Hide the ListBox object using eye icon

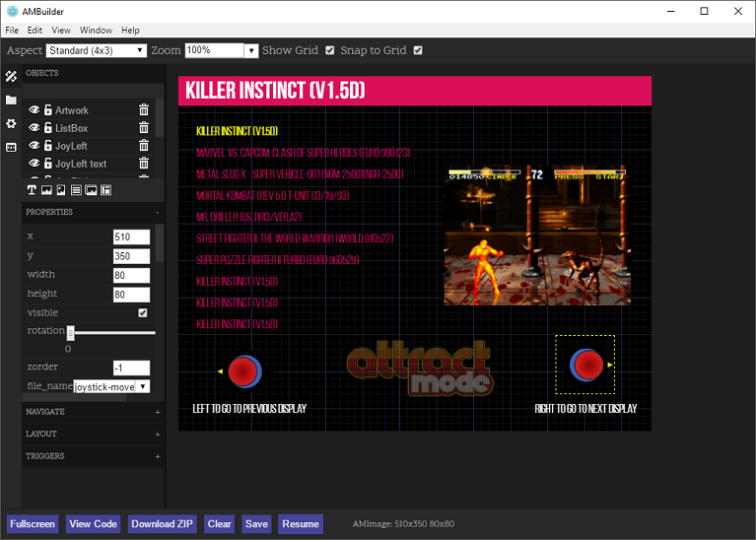pos(34,128)
